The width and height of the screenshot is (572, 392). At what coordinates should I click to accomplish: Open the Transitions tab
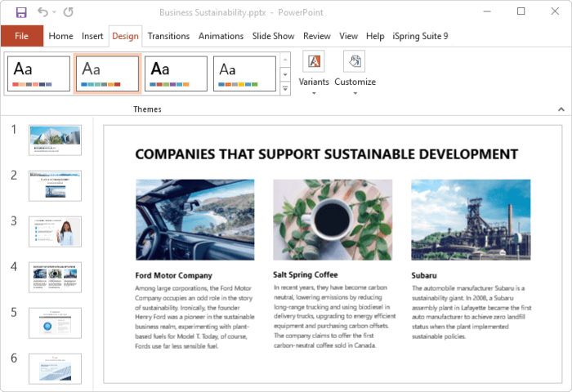(x=168, y=36)
